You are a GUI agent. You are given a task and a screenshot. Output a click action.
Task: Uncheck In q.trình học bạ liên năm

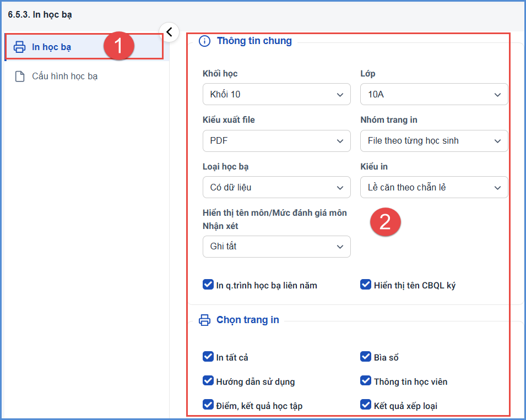click(208, 285)
